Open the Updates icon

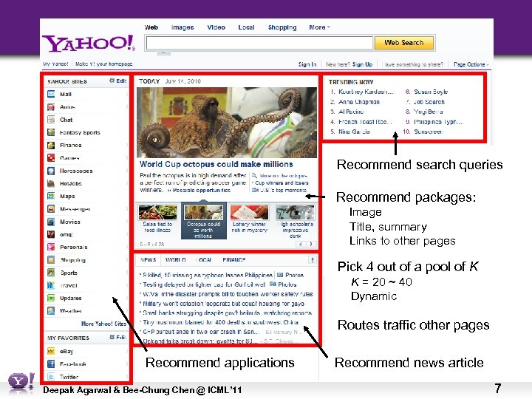tap(51, 298)
